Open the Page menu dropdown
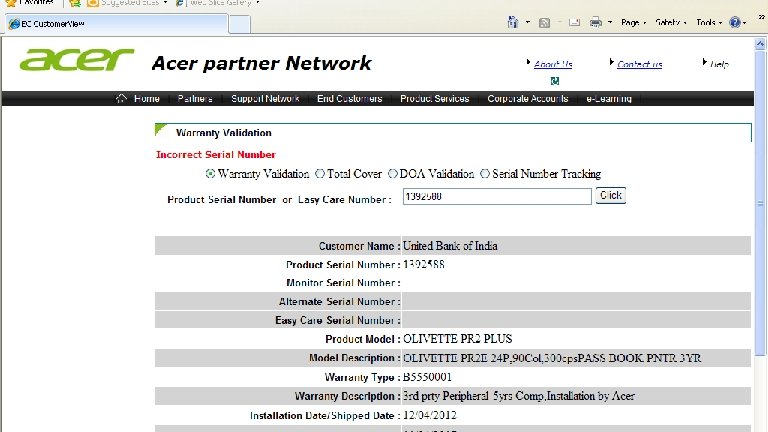768x432 pixels. tap(633, 23)
